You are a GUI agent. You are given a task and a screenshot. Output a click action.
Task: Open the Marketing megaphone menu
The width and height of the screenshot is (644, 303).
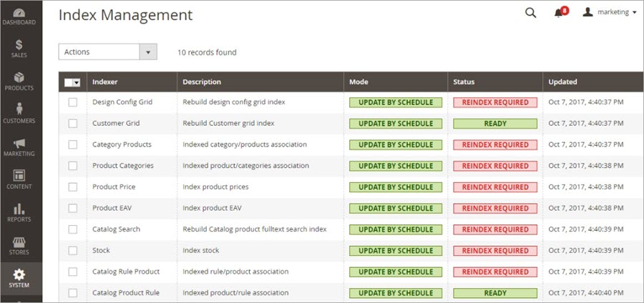tap(19, 147)
